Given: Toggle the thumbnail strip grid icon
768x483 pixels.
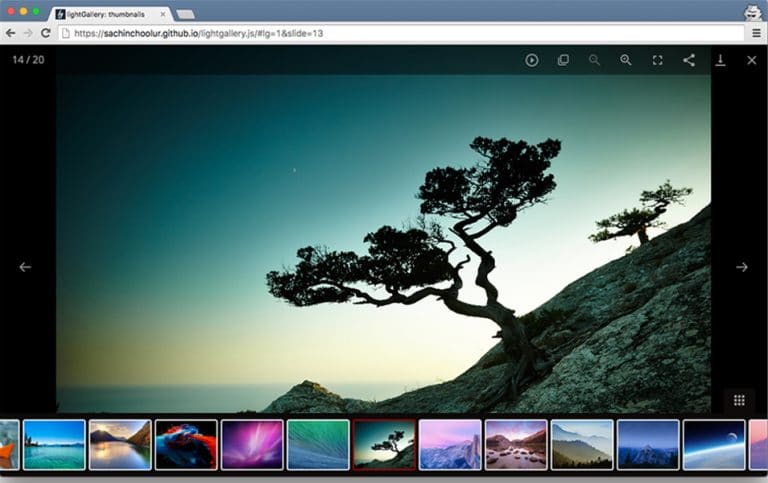Looking at the screenshot, I should [x=739, y=400].
